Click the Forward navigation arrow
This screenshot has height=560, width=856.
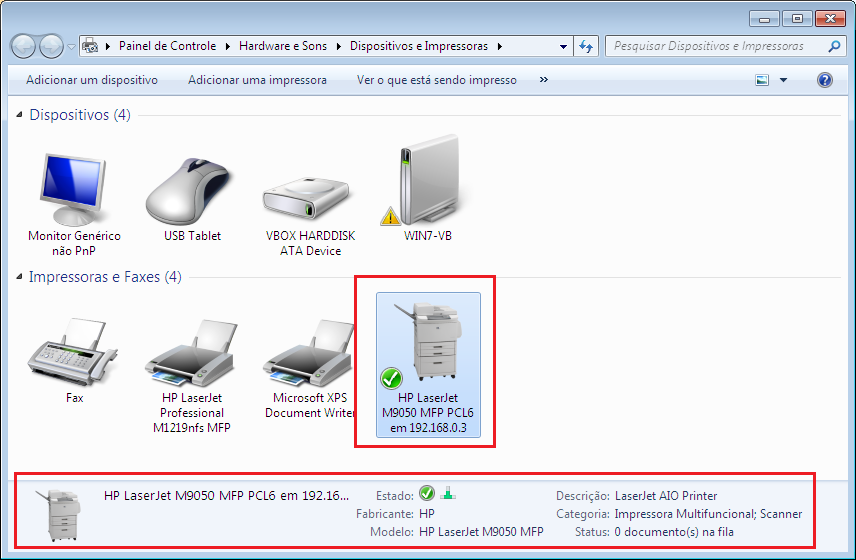pyautogui.click(x=52, y=46)
